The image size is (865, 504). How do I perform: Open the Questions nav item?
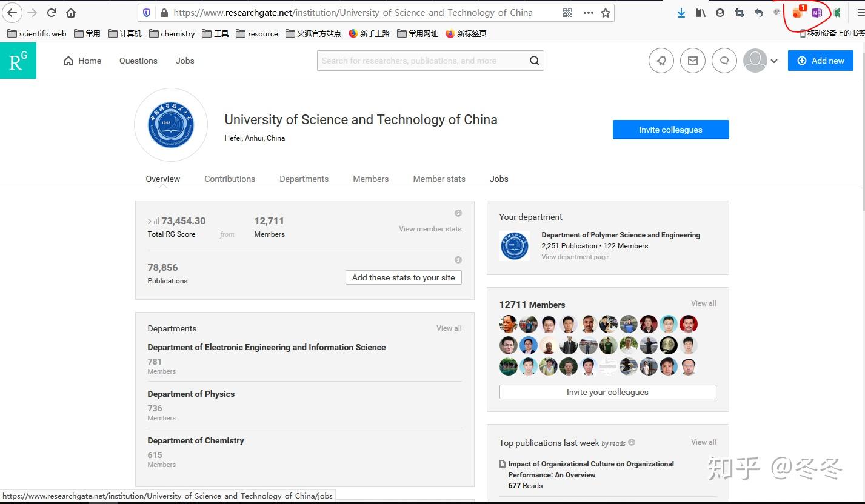pyautogui.click(x=138, y=61)
